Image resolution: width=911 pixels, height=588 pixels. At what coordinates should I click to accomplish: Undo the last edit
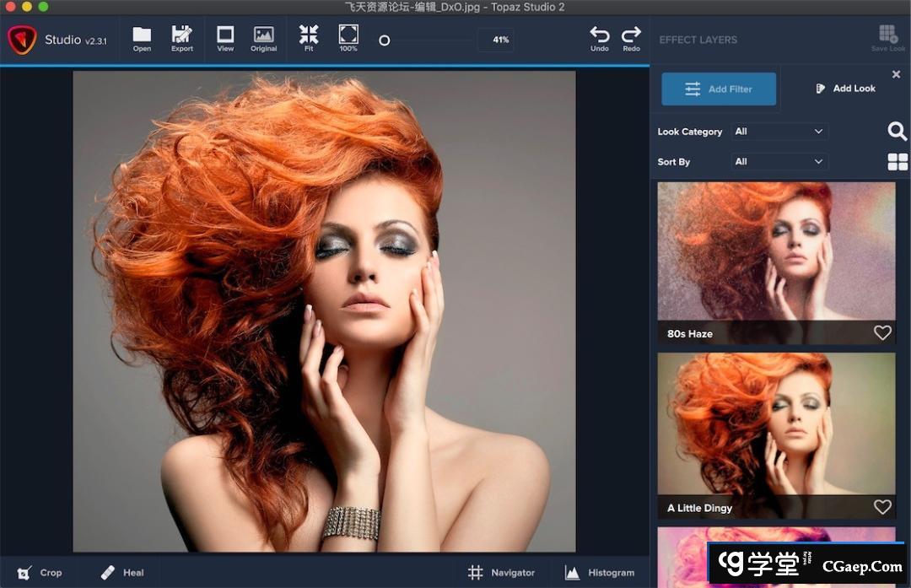[599, 38]
